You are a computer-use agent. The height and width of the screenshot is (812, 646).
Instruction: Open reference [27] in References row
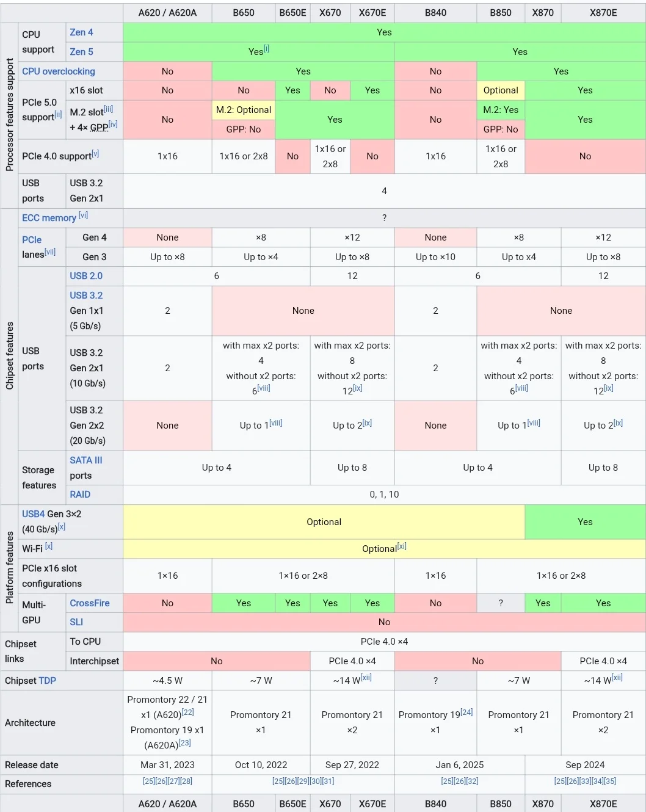pos(174,781)
